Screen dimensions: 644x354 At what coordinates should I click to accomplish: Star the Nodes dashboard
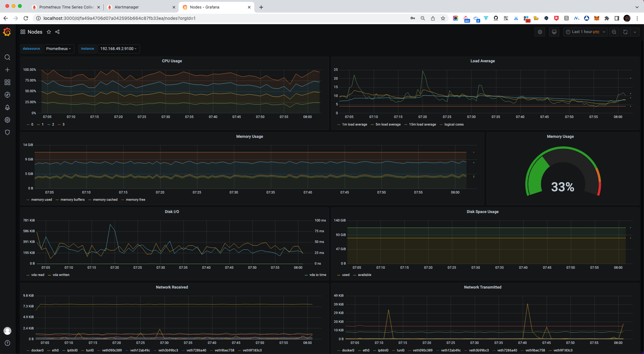coord(49,32)
